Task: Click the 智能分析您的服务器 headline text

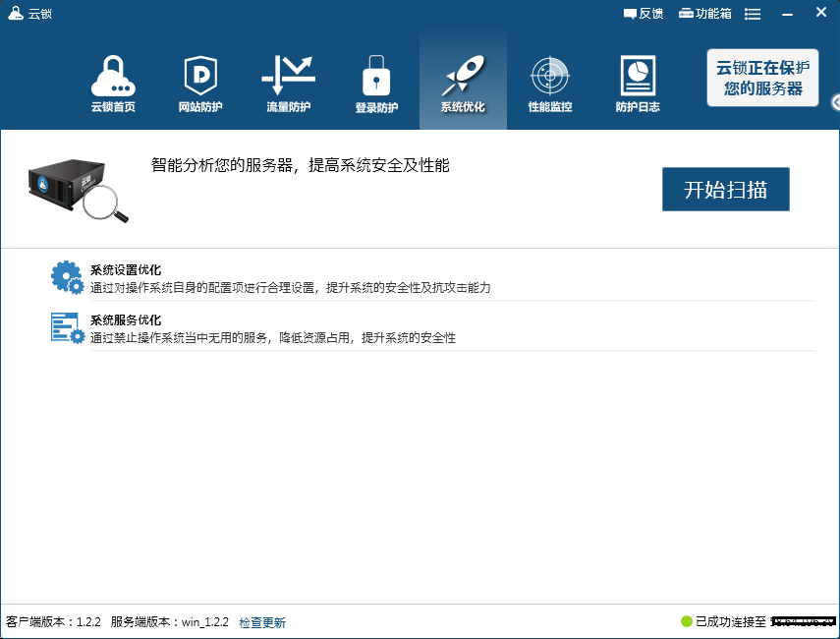Action: click(x=300, y=165)
